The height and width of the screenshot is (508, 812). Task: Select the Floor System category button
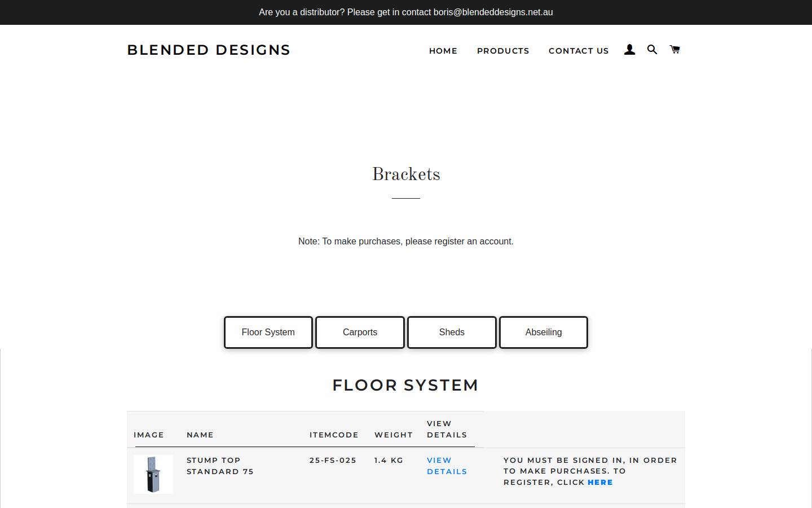268,332
